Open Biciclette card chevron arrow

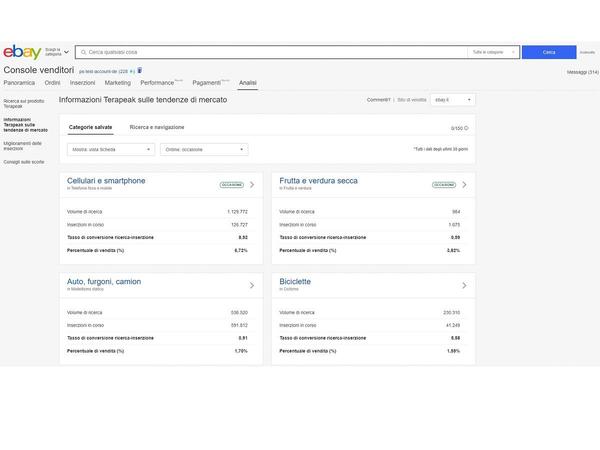click(464, 285)
